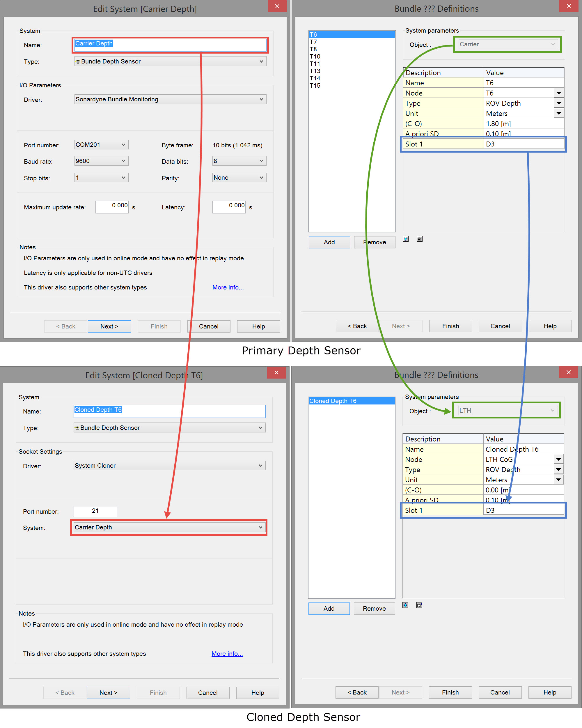
Task: Click the Latency seconds input field
Action: point(229,207)
